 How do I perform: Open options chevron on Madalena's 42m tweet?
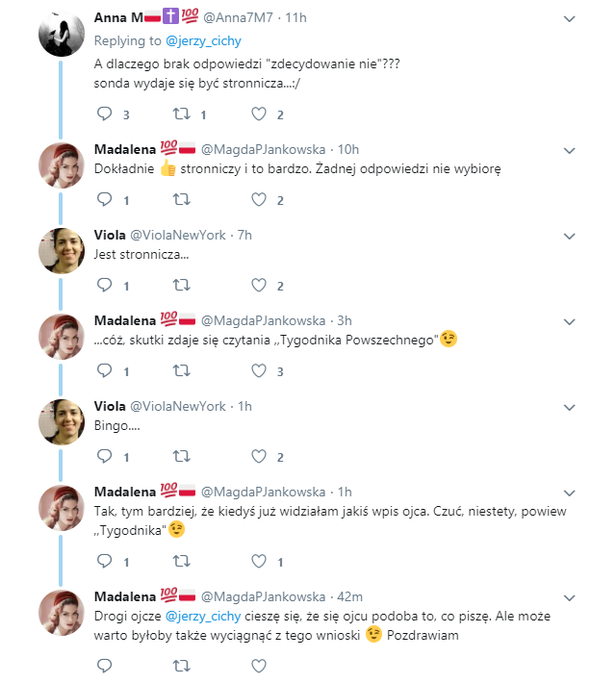569,597
